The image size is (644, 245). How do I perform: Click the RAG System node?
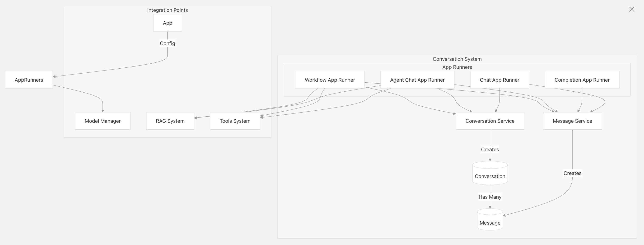[x=170, y=121]
